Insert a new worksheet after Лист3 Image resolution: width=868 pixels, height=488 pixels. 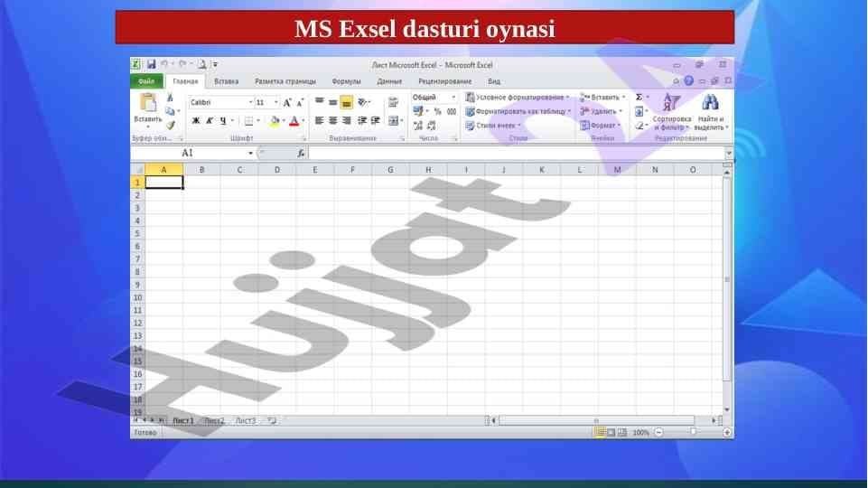click(272, 420)
